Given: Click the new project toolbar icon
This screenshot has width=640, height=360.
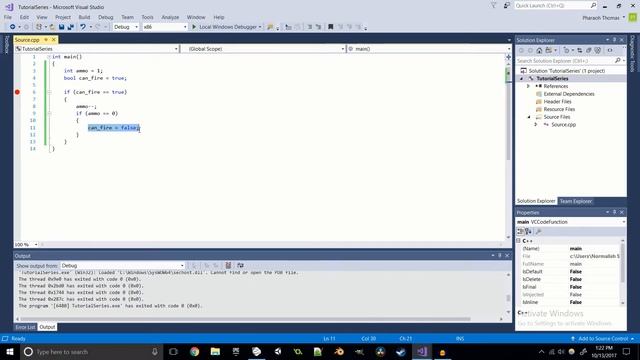Looking at the screenshot, I should (40, 27).
